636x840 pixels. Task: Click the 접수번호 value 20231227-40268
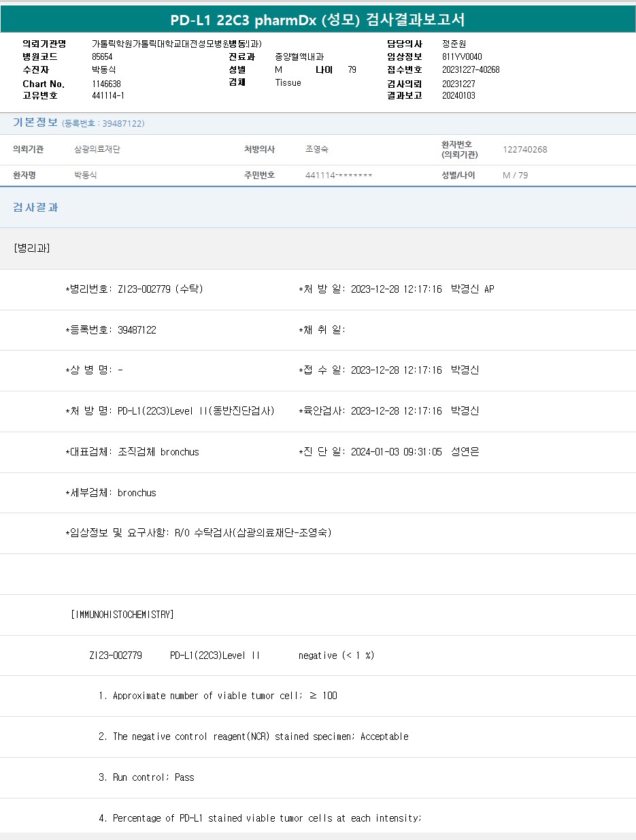471,69
